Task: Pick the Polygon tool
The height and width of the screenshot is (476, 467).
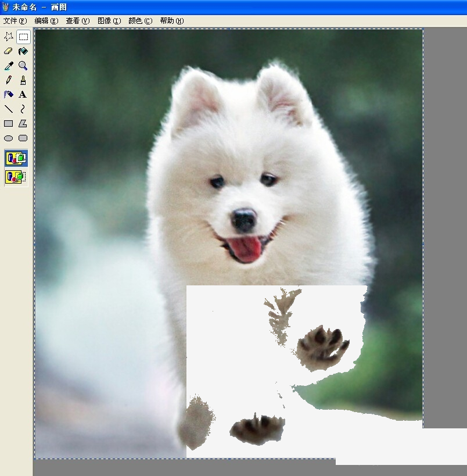Action: click(23, 124)
